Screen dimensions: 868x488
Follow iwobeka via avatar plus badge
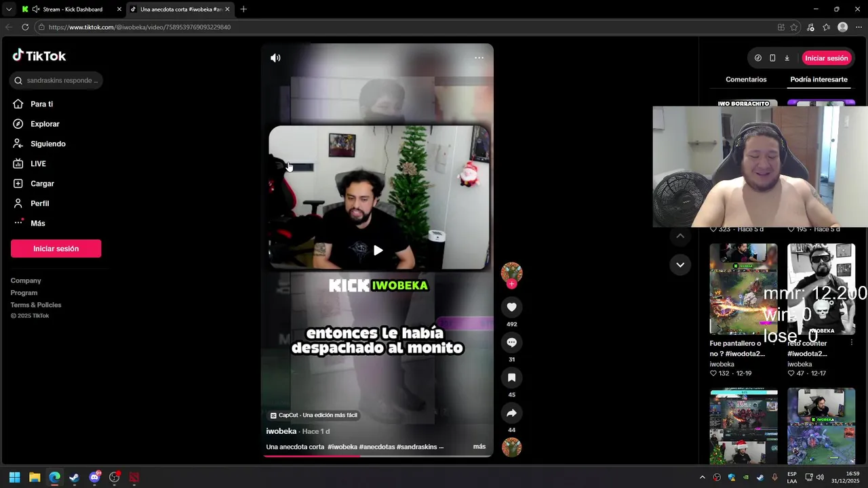[x=511, y=284]
